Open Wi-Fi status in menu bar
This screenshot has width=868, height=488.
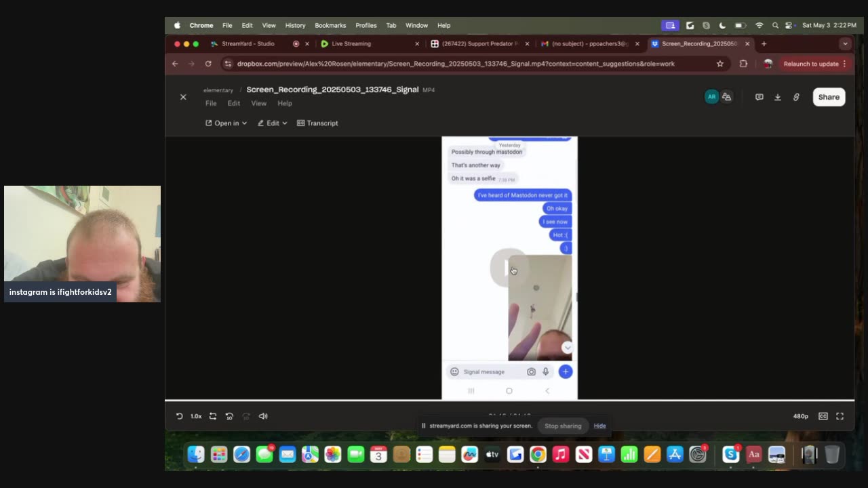tap(759, 25)
